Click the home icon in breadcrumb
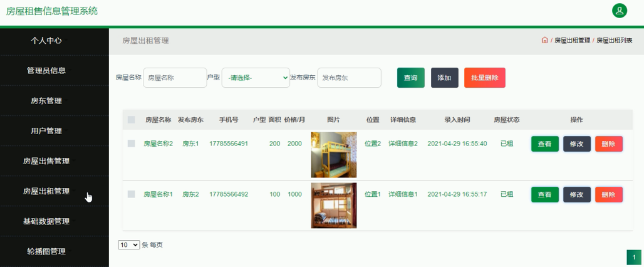Viewport: 644px width, 267px height. pos(544,40)
